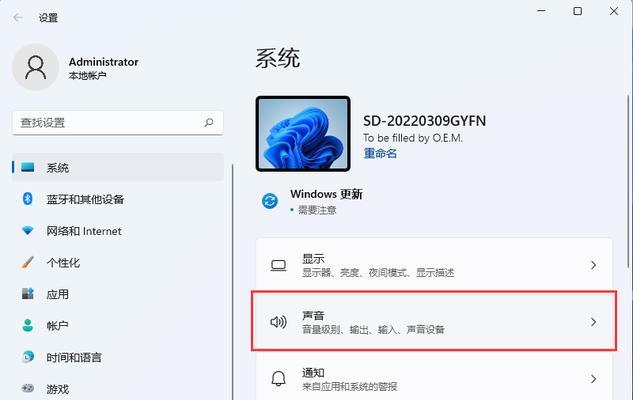633x400 pixels.
Task: Open the 显示 settings card
Action: (x=434, y=264)
